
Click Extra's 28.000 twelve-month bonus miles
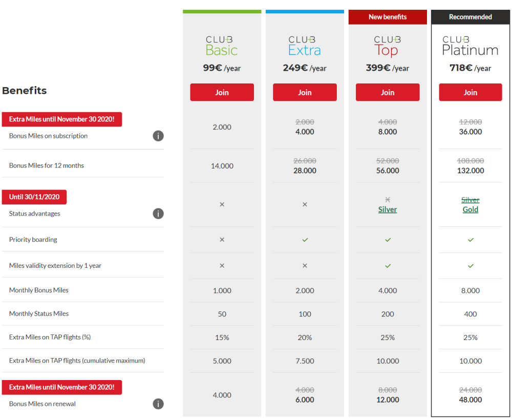(x=305, y=171)
